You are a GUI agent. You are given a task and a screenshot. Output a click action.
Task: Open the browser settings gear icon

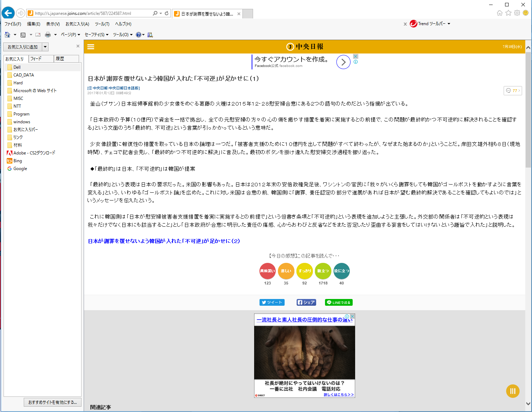[517, 13]
